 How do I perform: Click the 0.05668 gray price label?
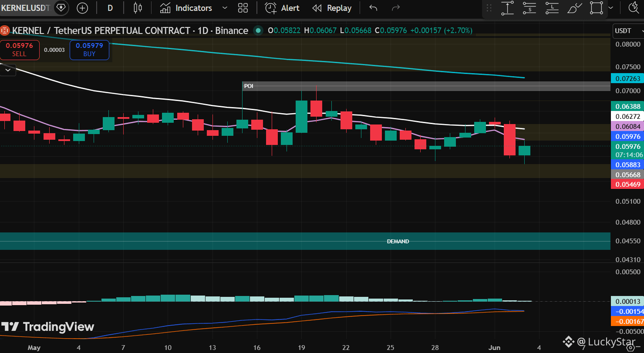[x=627, y=175]
